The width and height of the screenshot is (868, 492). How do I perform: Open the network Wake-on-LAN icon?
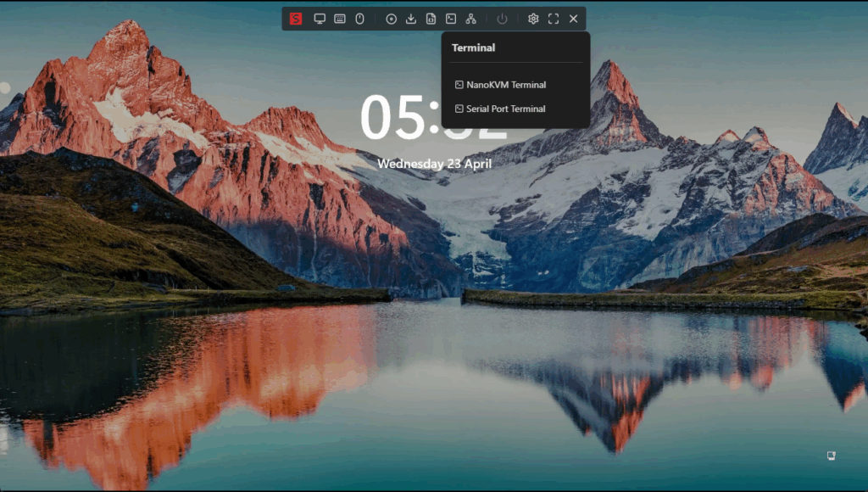(x=470, y=19)
